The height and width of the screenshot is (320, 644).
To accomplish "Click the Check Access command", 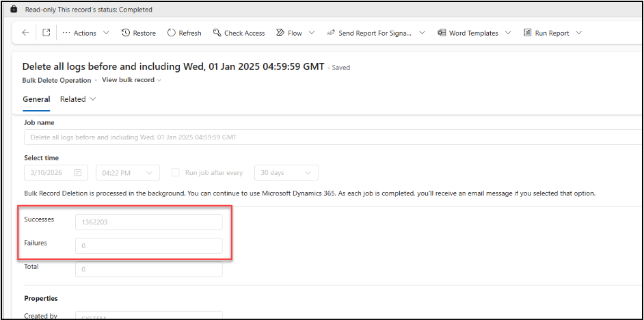I will click(239, 33).
